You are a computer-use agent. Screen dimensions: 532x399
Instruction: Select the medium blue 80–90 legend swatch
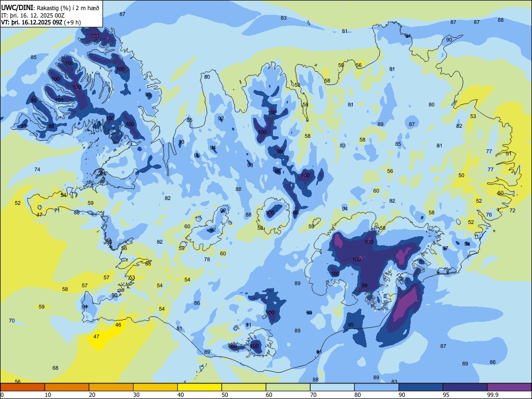377,387
